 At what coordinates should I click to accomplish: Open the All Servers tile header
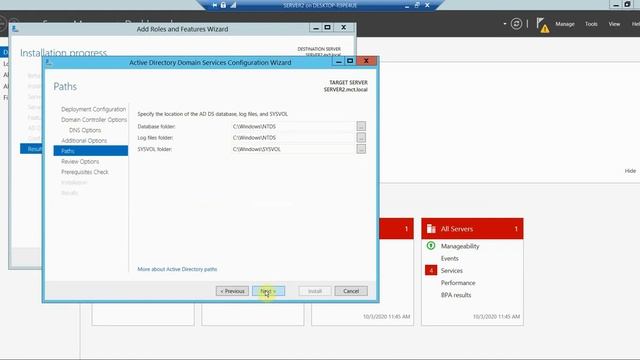point(472,229)
